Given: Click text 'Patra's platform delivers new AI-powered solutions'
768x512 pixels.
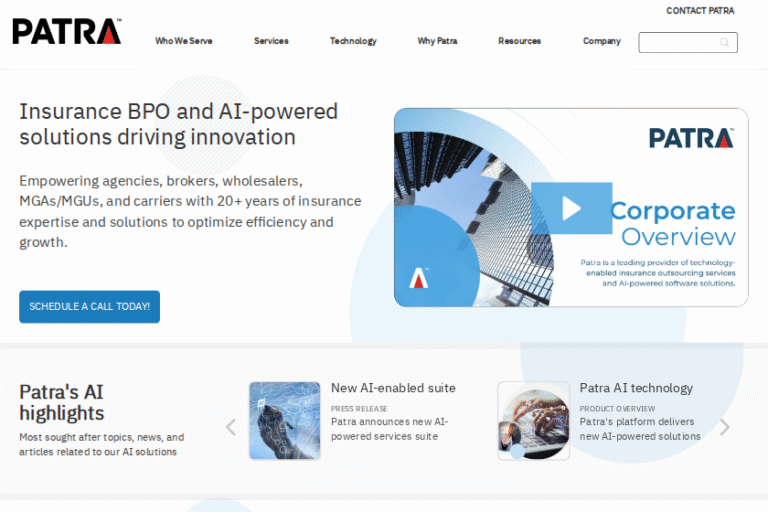Looking at the screenshot, I should 640,429.
